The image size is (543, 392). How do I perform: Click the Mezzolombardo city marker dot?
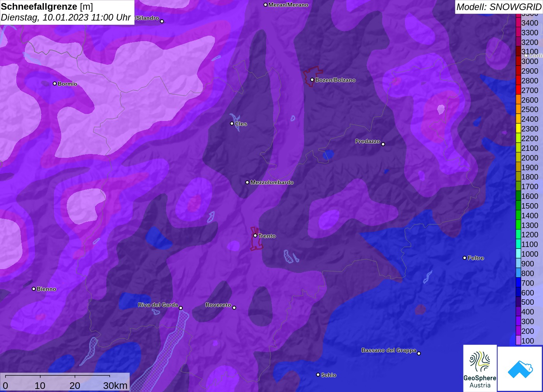point(247,182)
